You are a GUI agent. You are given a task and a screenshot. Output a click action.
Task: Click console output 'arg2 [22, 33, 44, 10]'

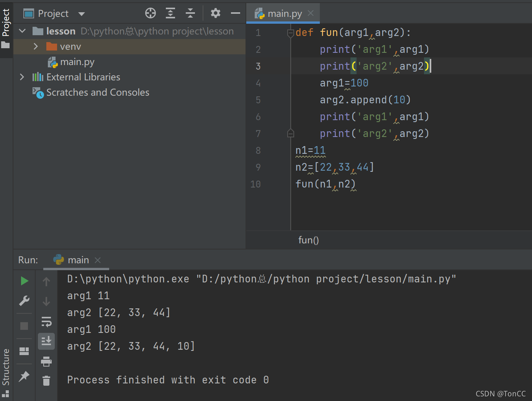pos(131,346)
